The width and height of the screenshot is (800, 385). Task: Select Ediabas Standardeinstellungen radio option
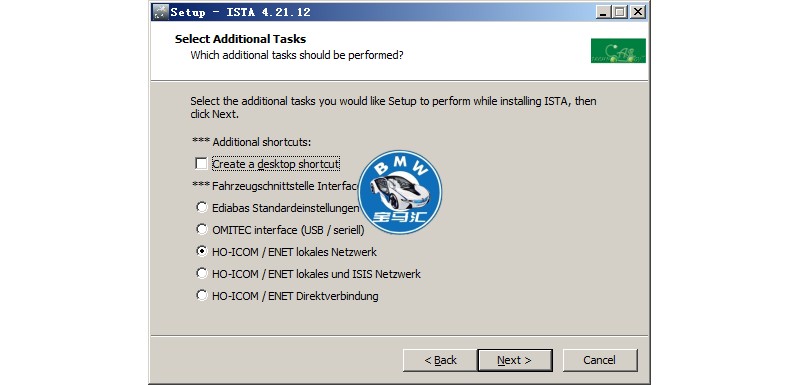(202, 208)
